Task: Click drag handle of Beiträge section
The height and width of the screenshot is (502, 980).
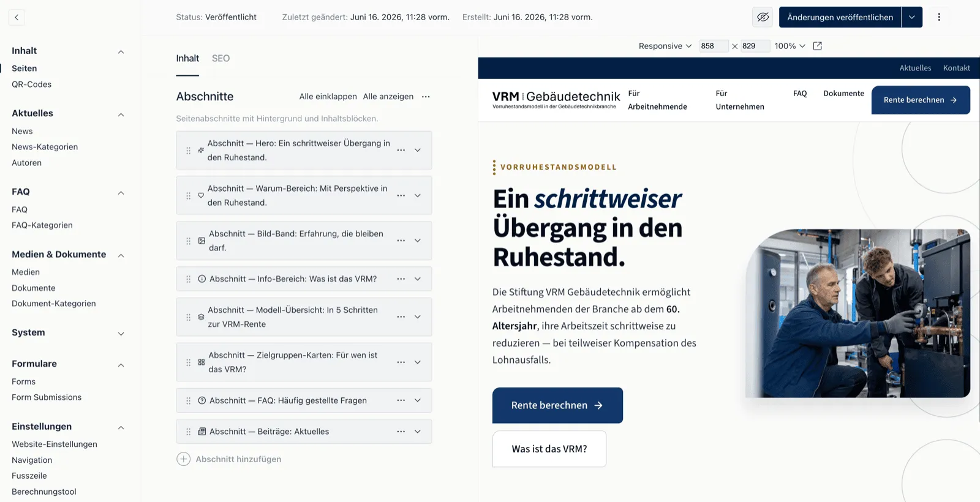Action: 188,432
